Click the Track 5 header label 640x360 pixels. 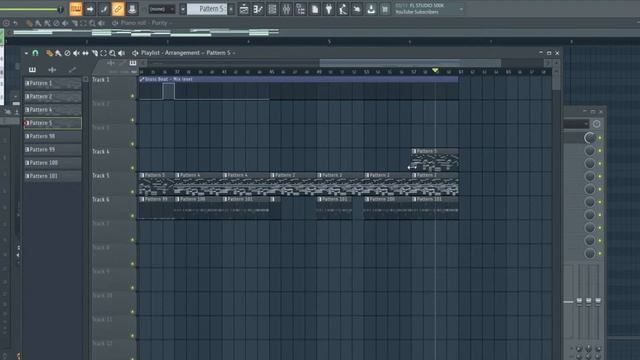(100, 176)
